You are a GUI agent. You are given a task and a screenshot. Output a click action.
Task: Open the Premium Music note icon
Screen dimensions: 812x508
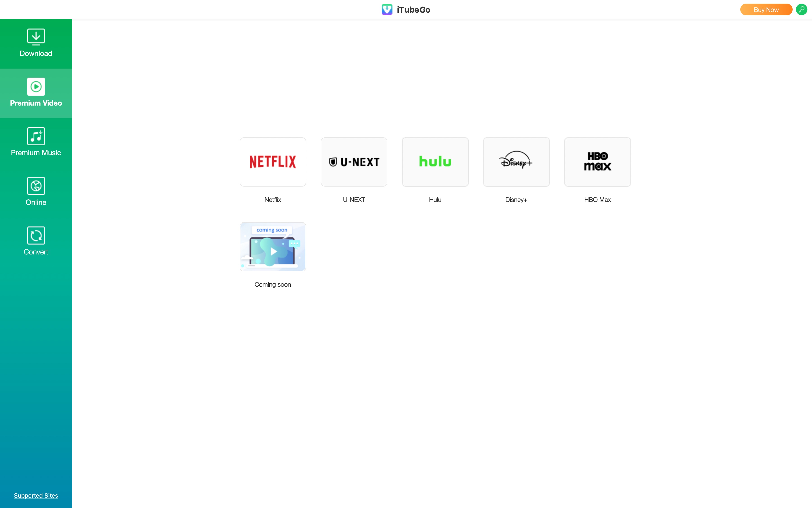[x=36, y=136]
